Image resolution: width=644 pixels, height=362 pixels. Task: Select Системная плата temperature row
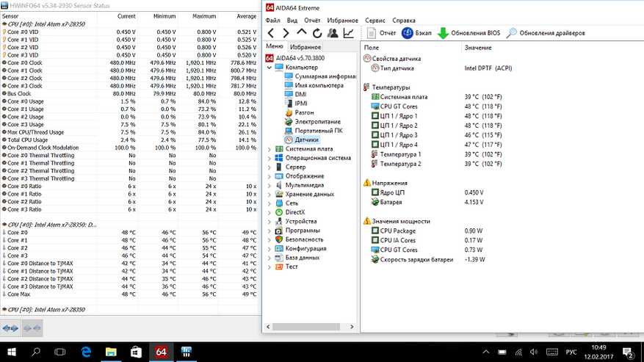point(436,97)
